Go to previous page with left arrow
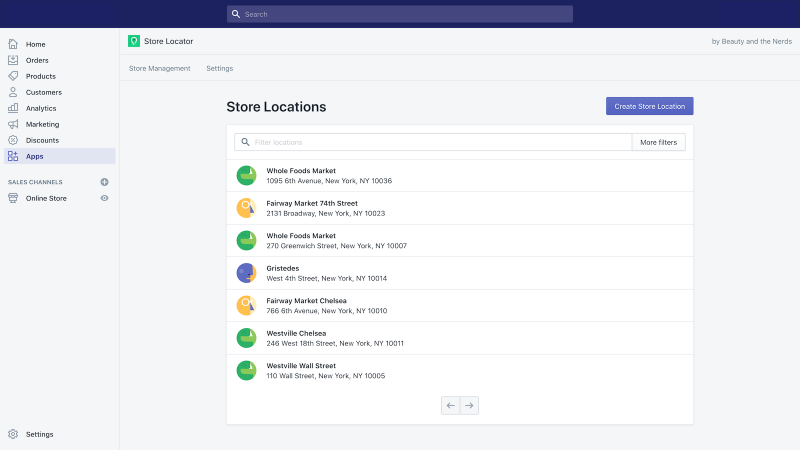 tap(451, 406)
